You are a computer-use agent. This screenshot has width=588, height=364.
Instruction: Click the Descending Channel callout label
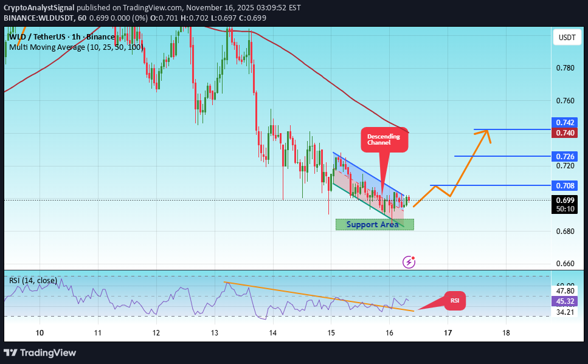point(384,140)
